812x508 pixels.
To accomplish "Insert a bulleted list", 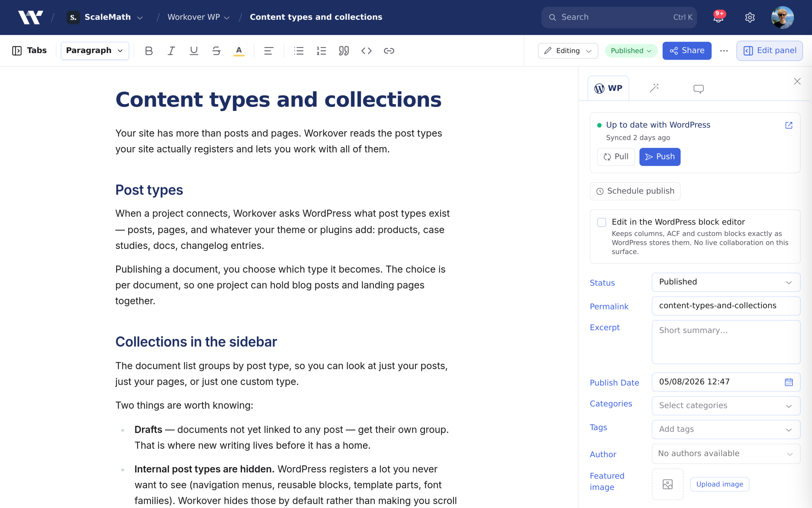I will (x=298, y=51).
